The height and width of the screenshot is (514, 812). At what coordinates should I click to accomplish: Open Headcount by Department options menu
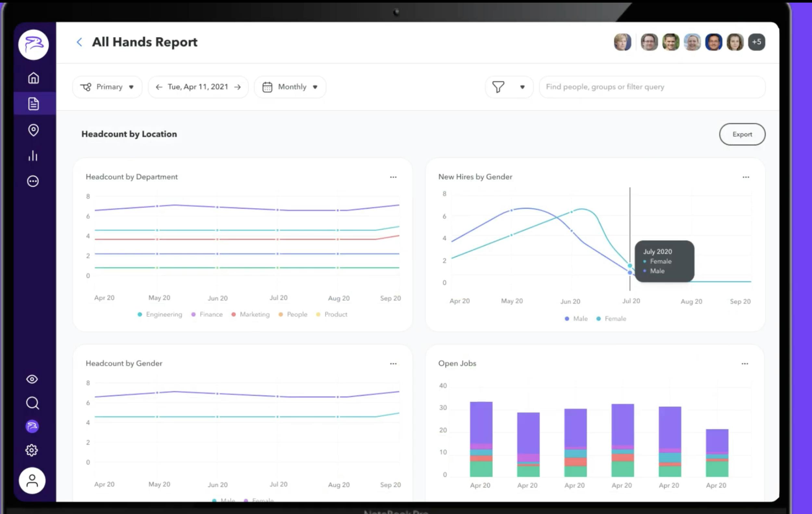[393, 177]
